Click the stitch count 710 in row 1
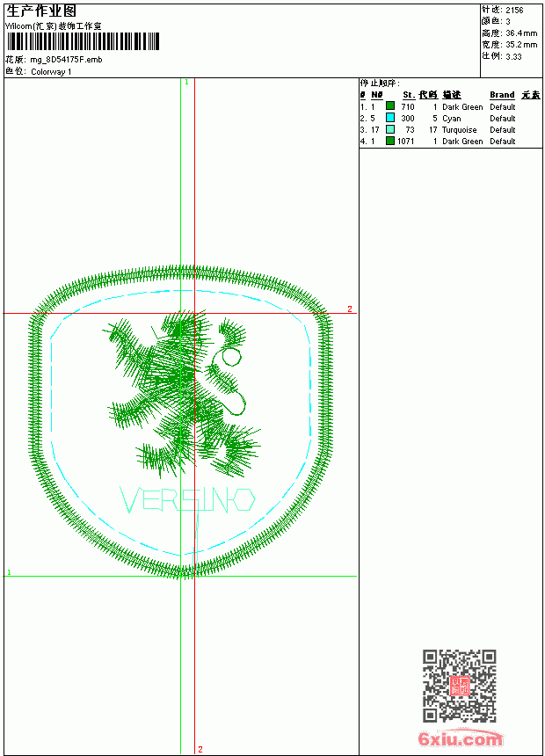Screen dimensions: 545x756 point(408,106)
